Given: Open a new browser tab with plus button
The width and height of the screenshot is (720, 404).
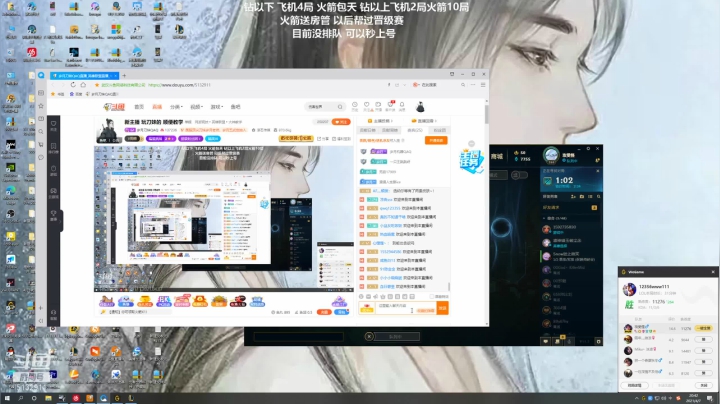Looking at the screenshot, I should click(x=124, y=75).
